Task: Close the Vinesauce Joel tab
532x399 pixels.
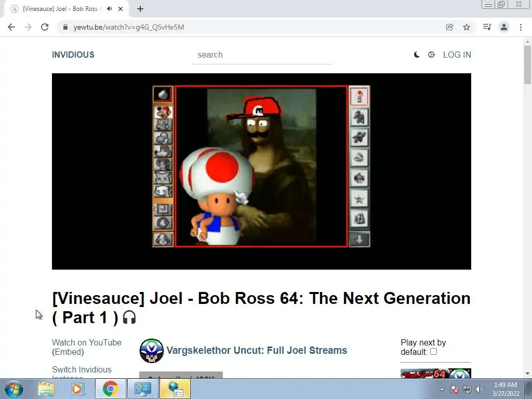Action: tap(121, 9)
